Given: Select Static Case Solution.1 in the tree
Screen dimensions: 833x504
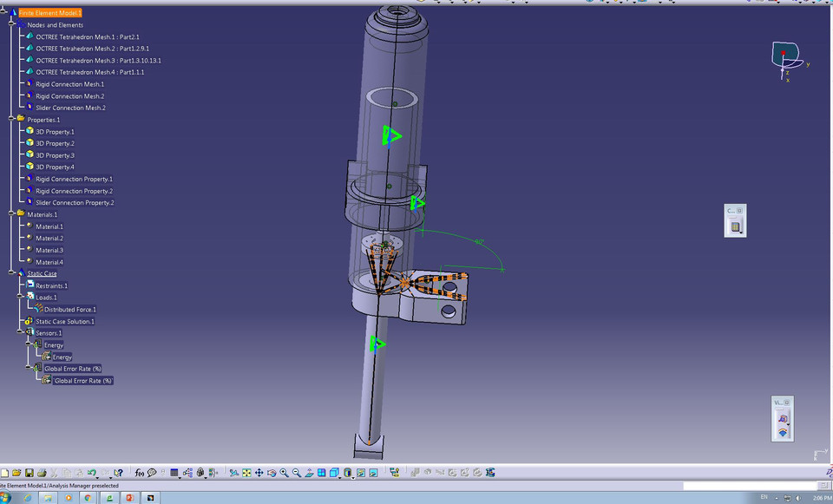Looking at the screenshot, I should 63,320.
